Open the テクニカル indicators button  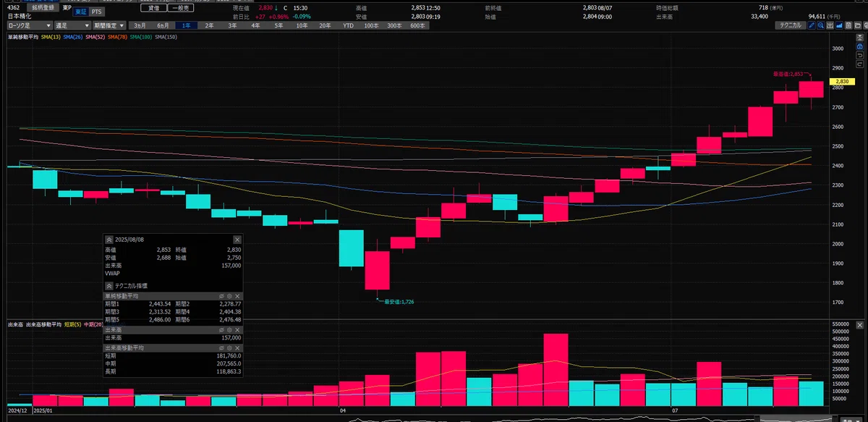tap(791, 25)
